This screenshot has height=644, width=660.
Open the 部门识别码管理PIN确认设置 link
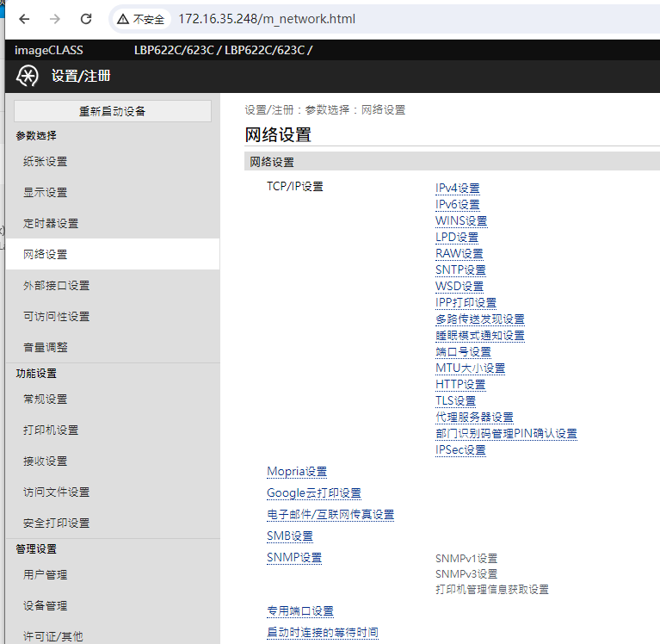point(506,434)
